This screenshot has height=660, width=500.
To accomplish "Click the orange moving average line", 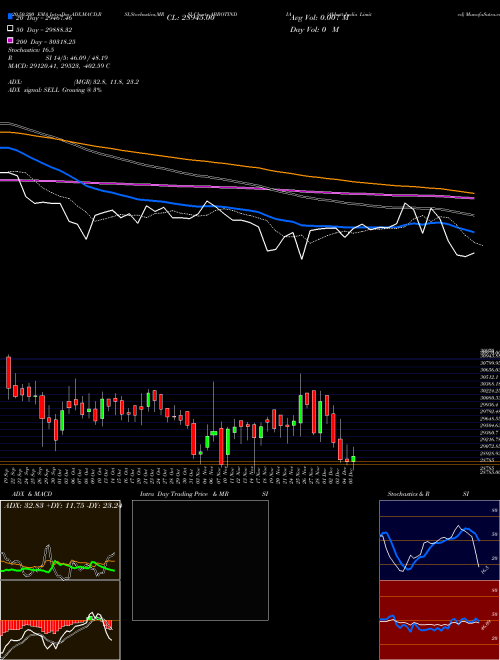I will tap(236, 164).
